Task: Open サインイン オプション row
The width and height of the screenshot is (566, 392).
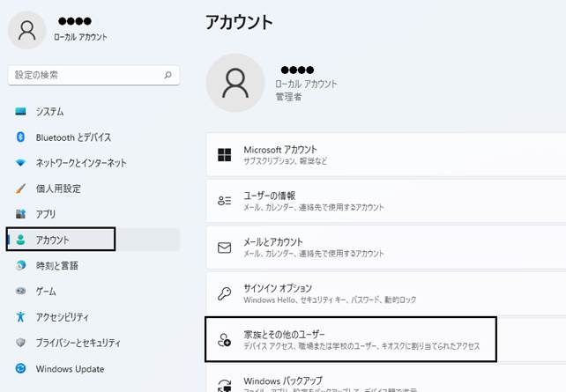Action: point(386,293)
